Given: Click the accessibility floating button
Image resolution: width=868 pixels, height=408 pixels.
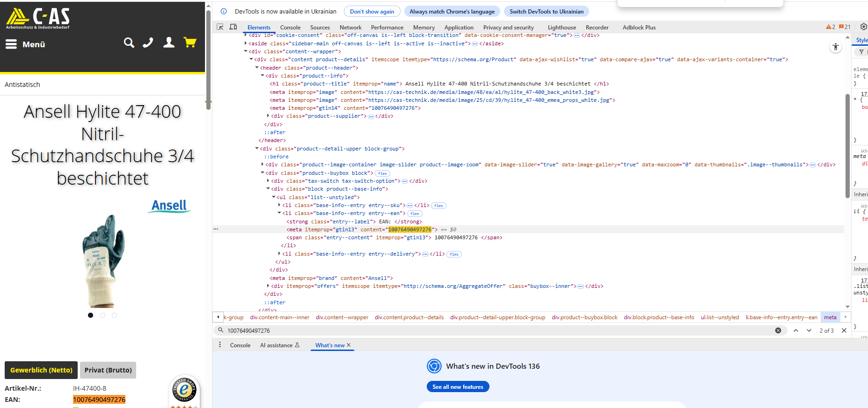Looking at the screenshot, I should (836, 47).
